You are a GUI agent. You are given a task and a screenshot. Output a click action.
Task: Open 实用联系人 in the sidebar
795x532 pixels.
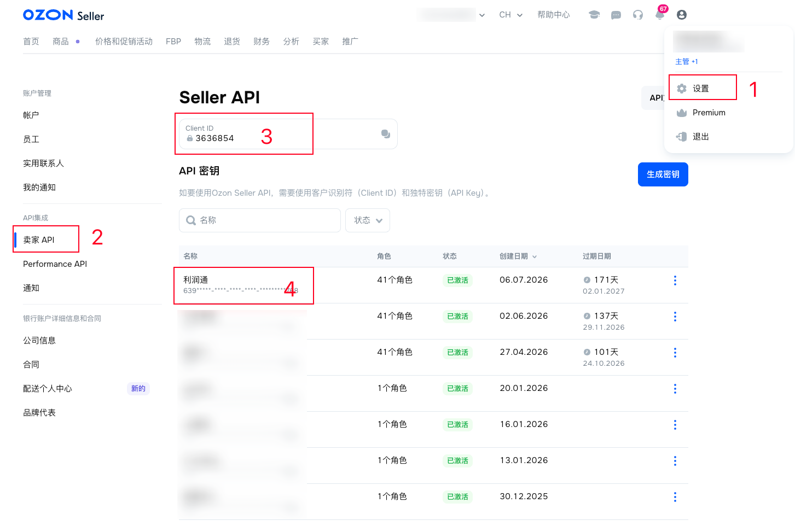[x=44, y=163]
